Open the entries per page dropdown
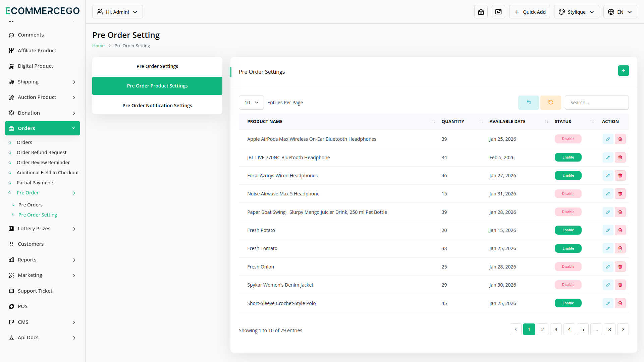The image size is (644, 362). point(251,103)
